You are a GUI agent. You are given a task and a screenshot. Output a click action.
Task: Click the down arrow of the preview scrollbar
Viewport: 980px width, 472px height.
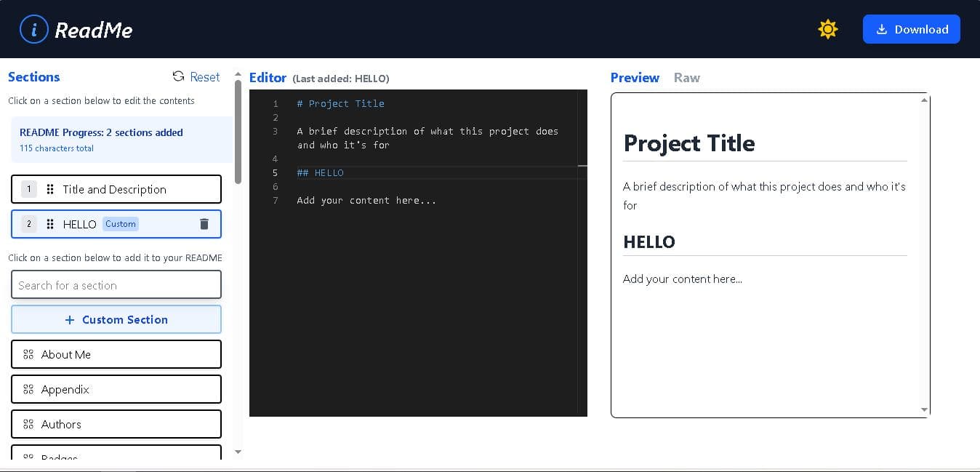(923, 409)
